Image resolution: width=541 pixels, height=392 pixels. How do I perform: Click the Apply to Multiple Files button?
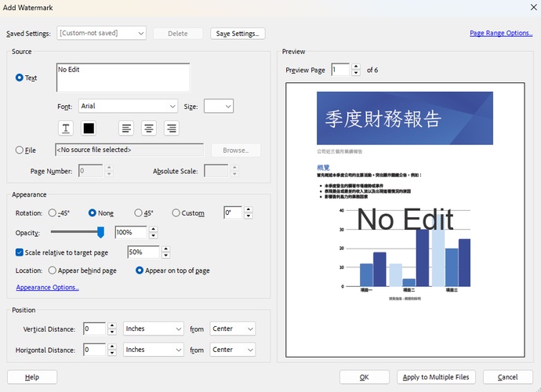[x=436, y=377]
